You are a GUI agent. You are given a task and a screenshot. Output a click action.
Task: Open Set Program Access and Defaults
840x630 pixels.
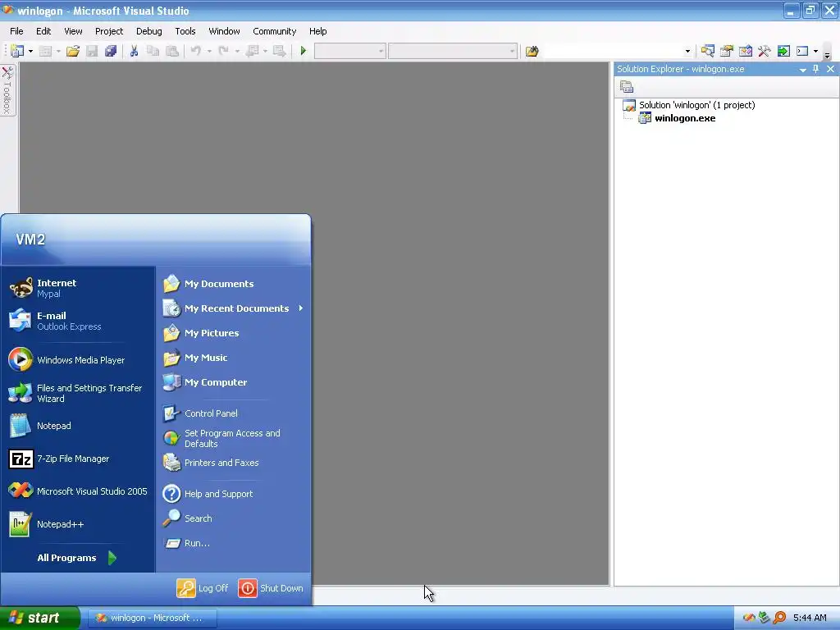234,438
